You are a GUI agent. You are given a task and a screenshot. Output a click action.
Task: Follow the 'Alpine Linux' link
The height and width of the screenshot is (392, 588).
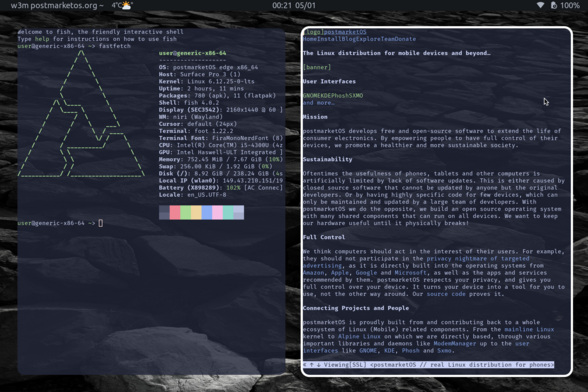point(359,336)
